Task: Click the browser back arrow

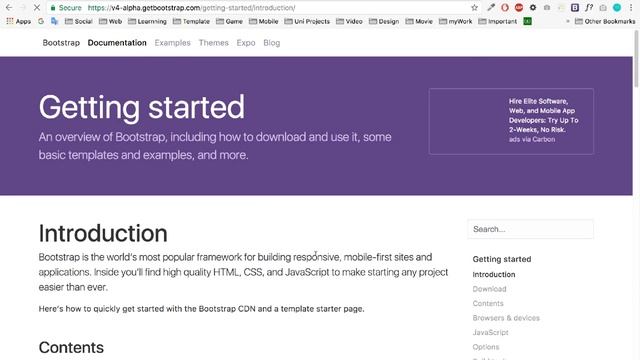Action: tap(9, 7)
